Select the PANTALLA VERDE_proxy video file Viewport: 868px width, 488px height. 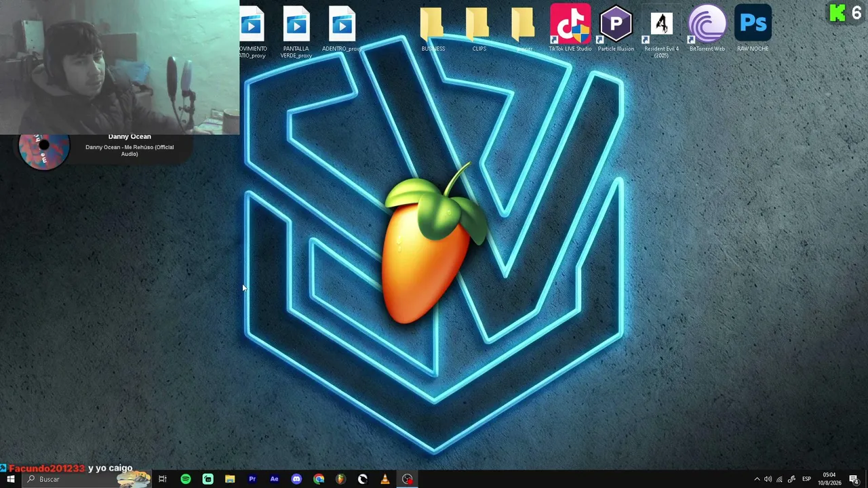coord(296,31)
